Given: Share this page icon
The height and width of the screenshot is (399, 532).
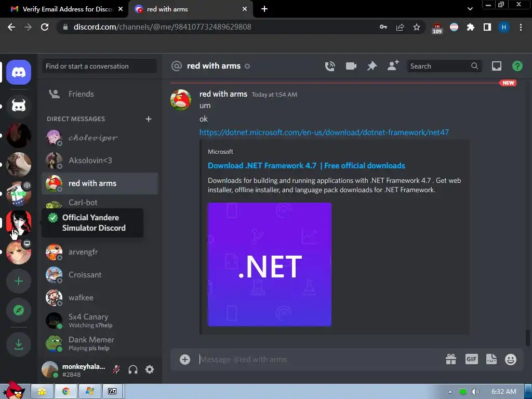Looking at the screenshot, I should pos(400,27).
